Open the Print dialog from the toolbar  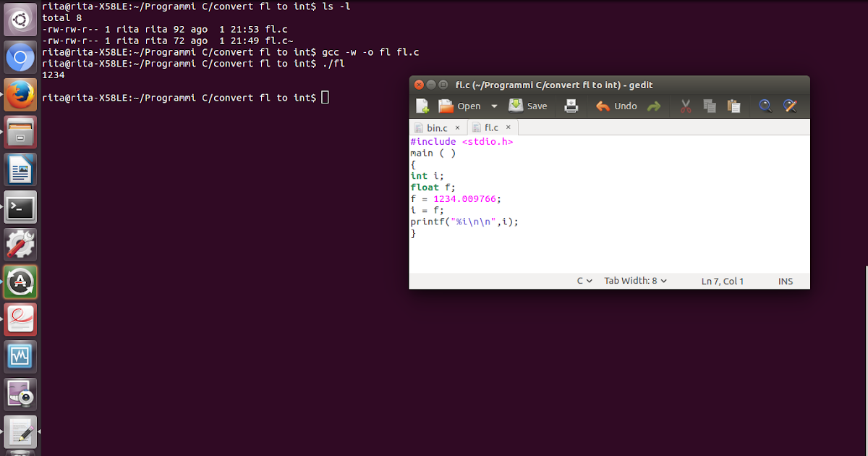571,106
